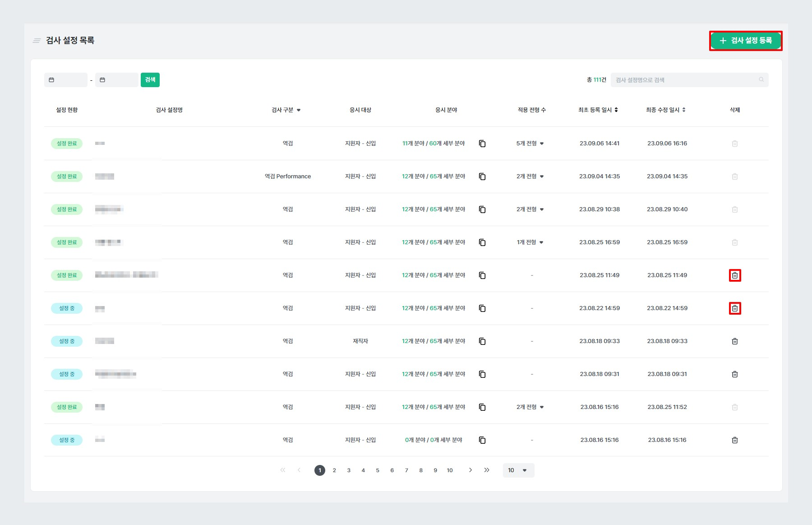Copy the 0개 분야 / 0개 세부 분야 row
Screen dimensions: 812x525
coord(482,440)
